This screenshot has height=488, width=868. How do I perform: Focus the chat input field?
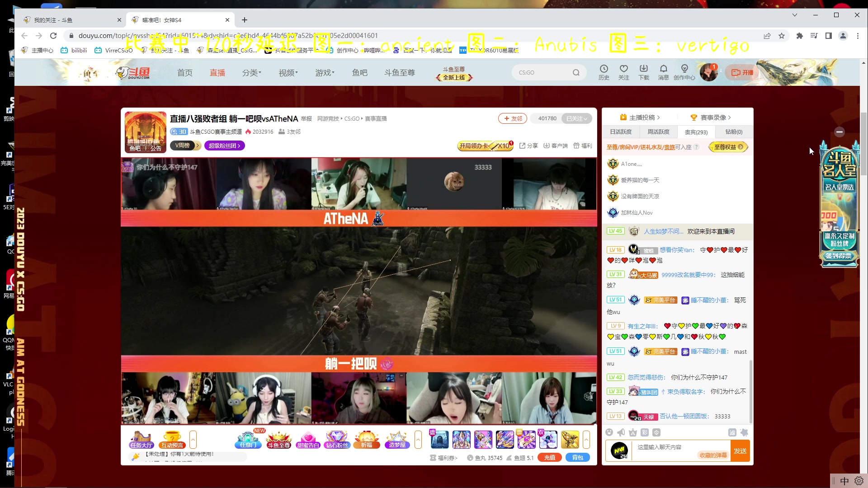coord(680,451)
